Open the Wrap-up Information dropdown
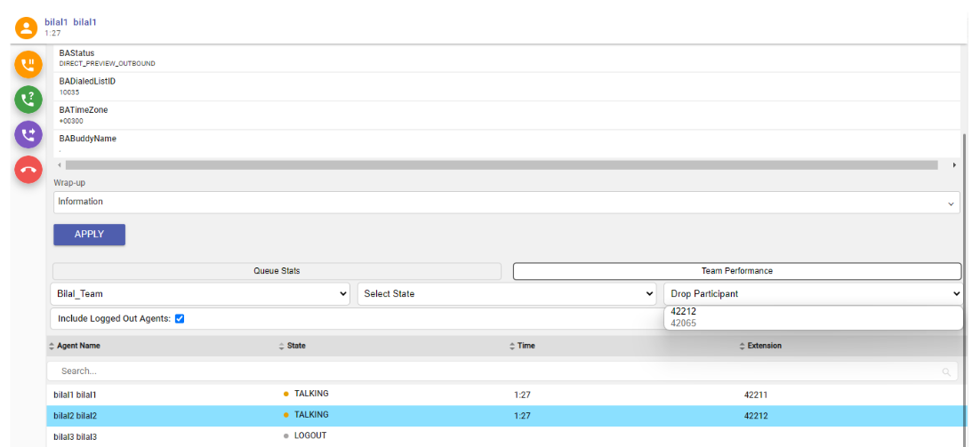 click(506, 203)
